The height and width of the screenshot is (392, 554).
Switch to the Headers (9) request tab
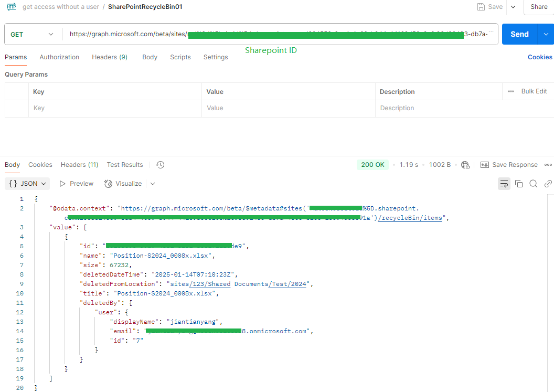click(109, 57)
